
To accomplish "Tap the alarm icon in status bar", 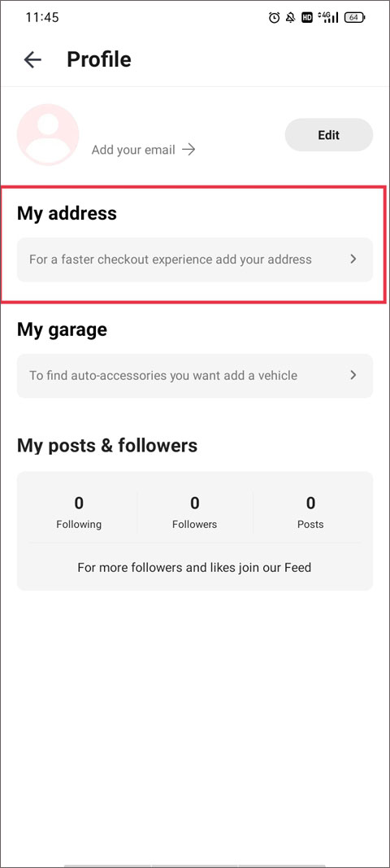I will tap(274, 18).
